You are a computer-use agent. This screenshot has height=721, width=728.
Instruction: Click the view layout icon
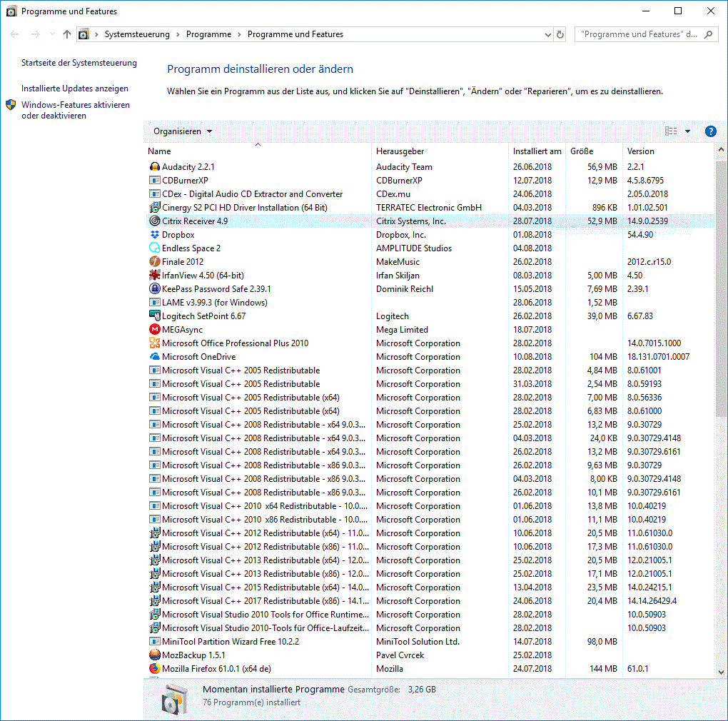[671, 131]
